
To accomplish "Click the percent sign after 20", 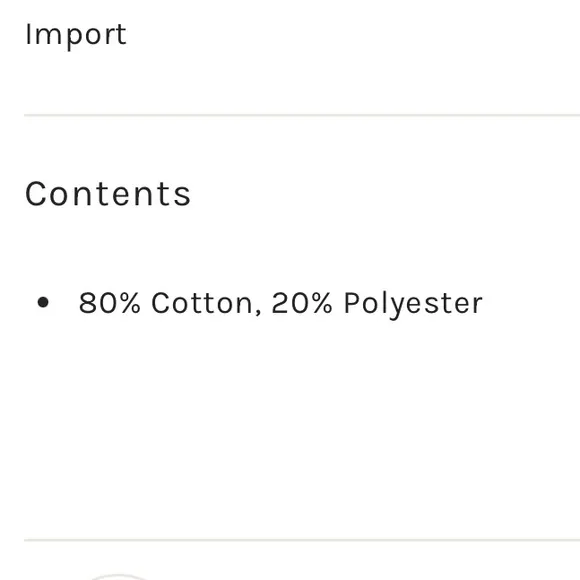I will pos(321,303).
